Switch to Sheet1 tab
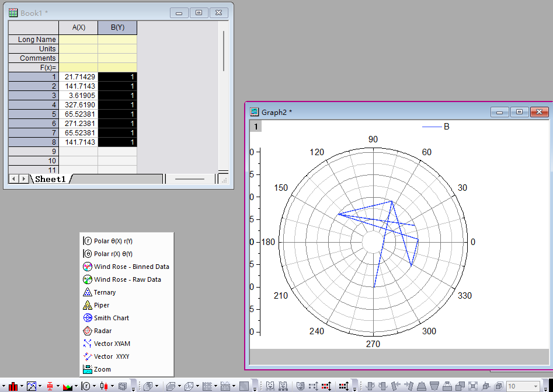The width and height of the screenshot is (553, 392). (50, 179)
